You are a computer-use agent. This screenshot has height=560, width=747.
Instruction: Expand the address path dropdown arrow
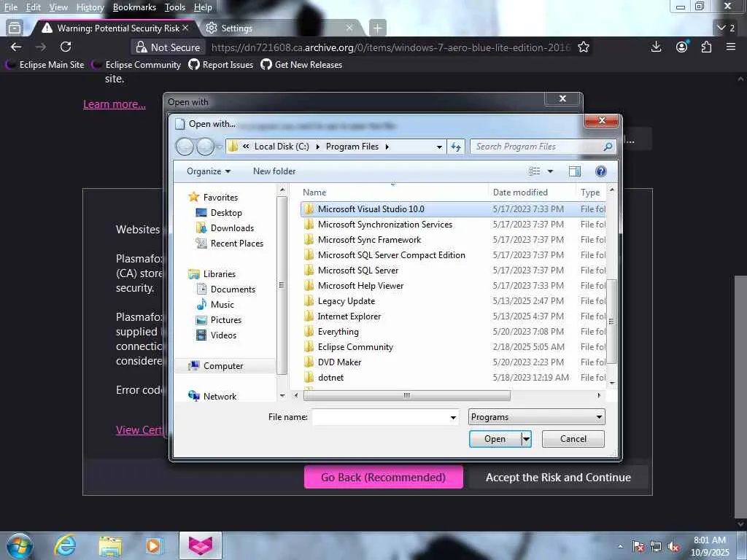click(439, 147)
